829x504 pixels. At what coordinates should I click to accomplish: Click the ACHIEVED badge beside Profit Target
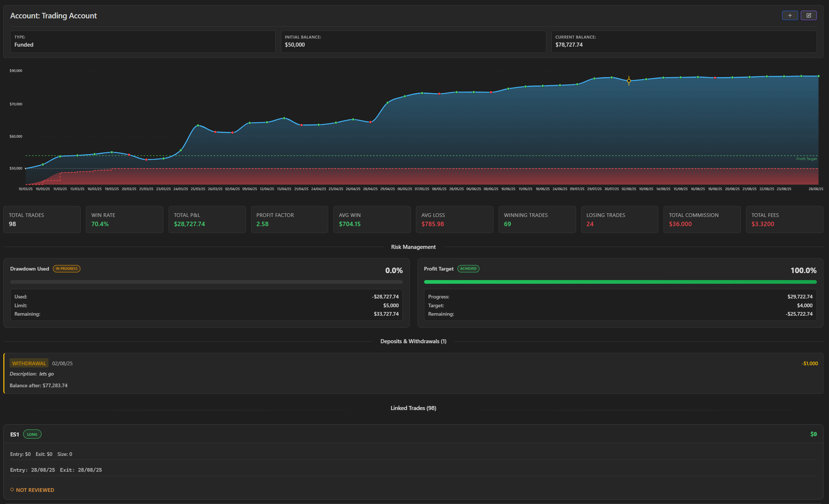[468, 269]
